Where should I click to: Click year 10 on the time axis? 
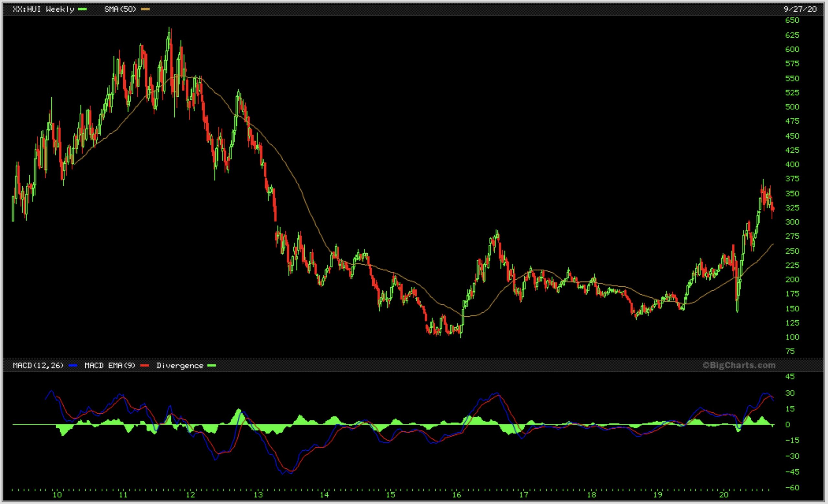pos(57,495)
